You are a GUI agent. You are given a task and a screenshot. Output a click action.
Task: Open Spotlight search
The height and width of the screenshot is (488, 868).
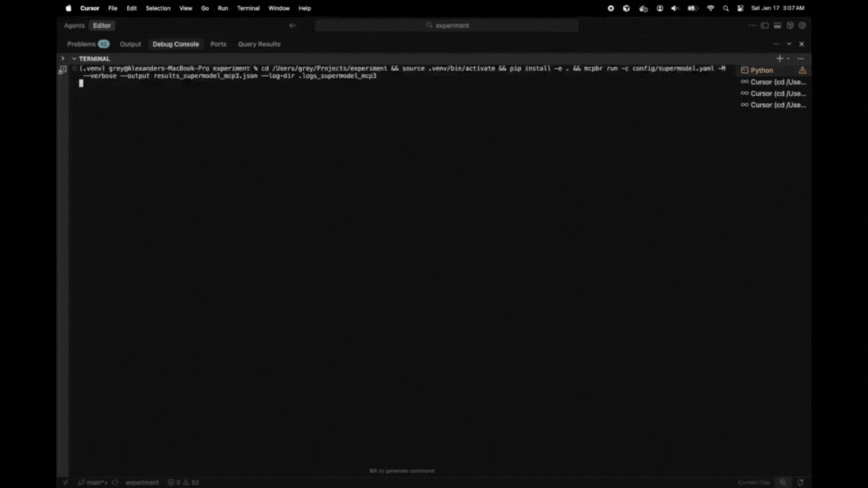tap(726, 8)
